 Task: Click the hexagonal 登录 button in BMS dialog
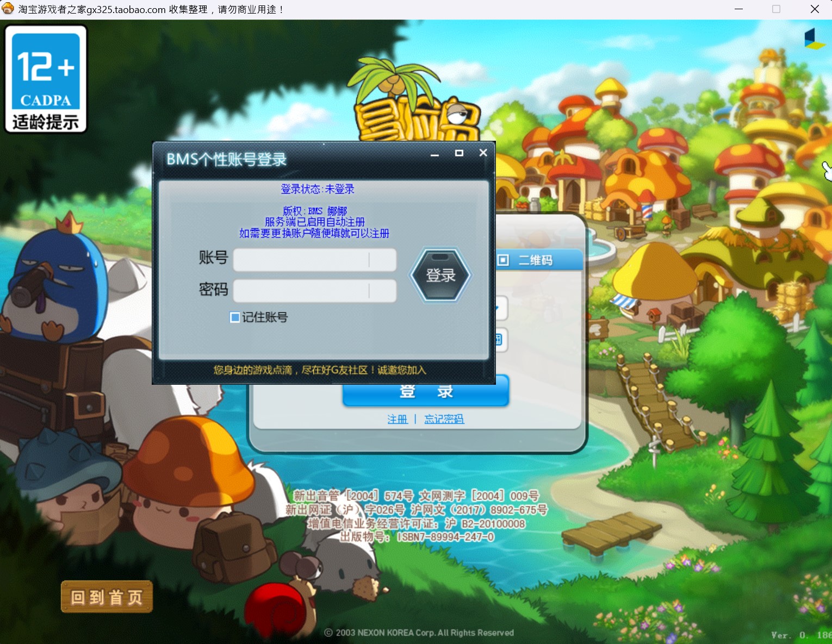[440, 275]
